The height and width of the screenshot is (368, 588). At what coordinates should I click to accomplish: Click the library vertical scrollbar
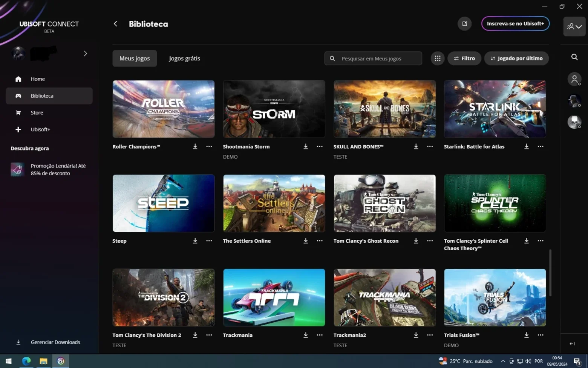pos(550,273)
